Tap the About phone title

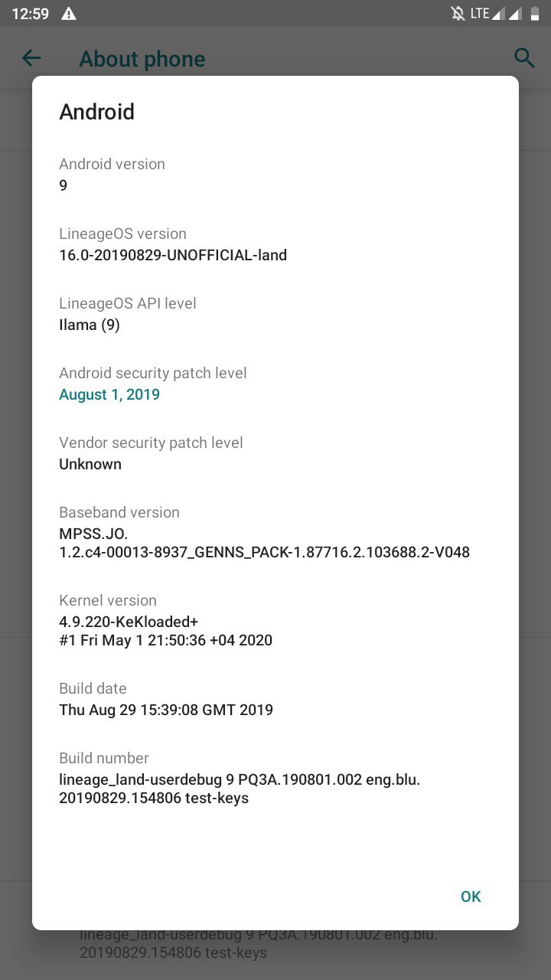tap(142, 59)
